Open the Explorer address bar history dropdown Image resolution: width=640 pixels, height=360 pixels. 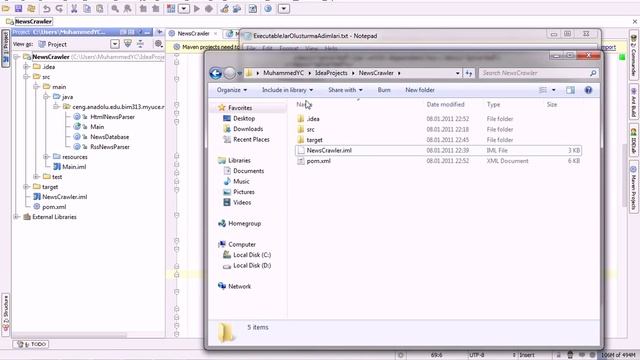[457, 73]
